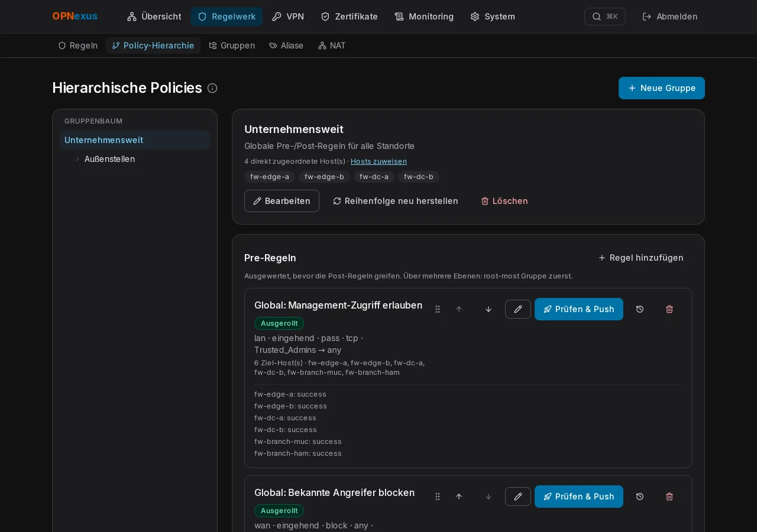Switch to Gruppen tab

click(x=232, y=46)
